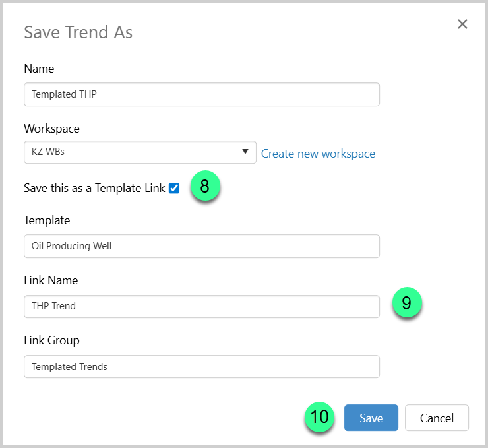This screenshot has width=488, height=448.
Task: Click the green callout marker 8
Action: (x=204, y=187)
